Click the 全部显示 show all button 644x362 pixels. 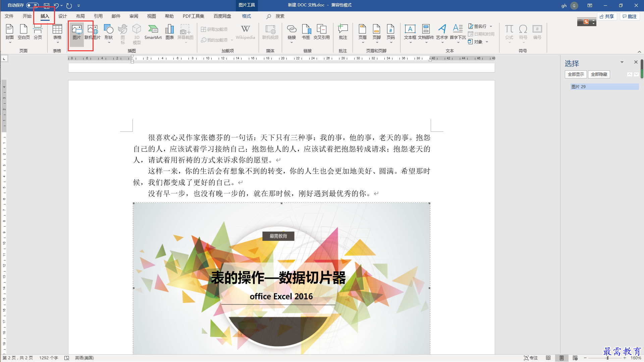(576, 74)
